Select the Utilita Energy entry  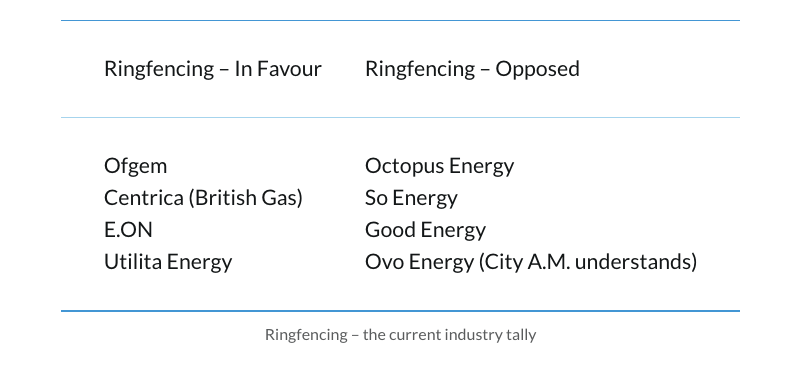[x=168, y=262]
